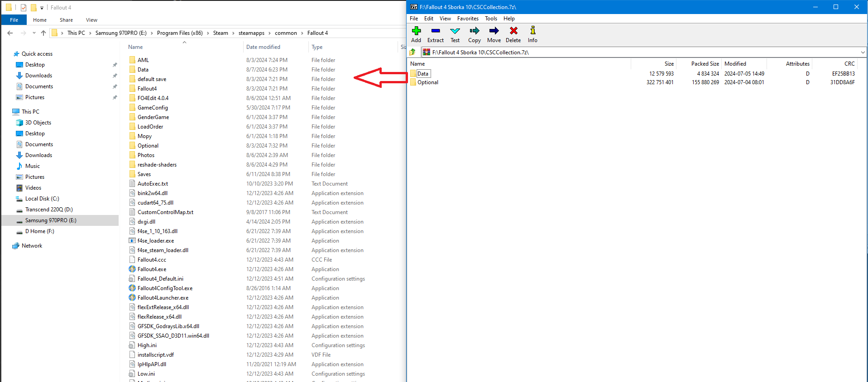Navigate up in File Explorer
The height and width of the screenshot is (382, 868).
(x=43, y=33)
